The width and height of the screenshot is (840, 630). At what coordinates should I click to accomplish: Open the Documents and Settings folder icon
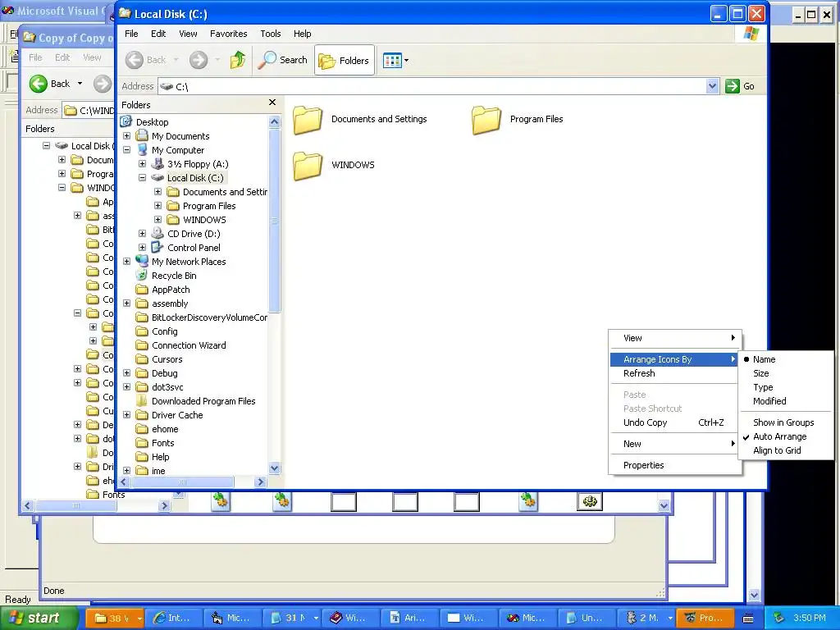pyautogui.click(x=308, y=120)
